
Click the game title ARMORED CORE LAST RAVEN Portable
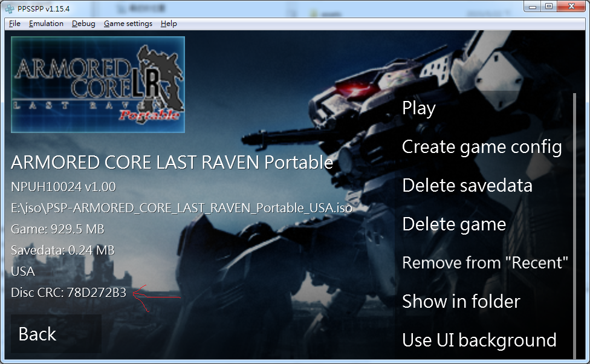(171, 163)
